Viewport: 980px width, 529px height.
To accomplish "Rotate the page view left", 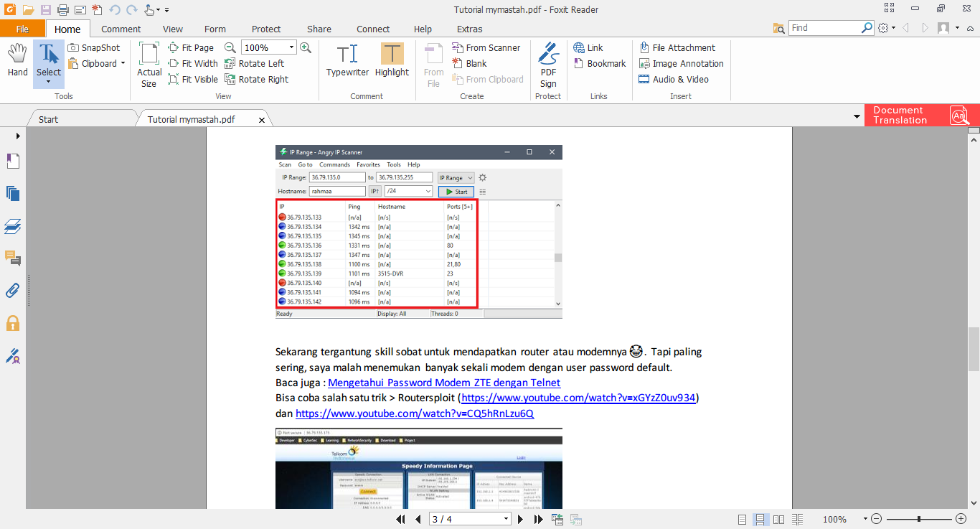I will 254,63.
